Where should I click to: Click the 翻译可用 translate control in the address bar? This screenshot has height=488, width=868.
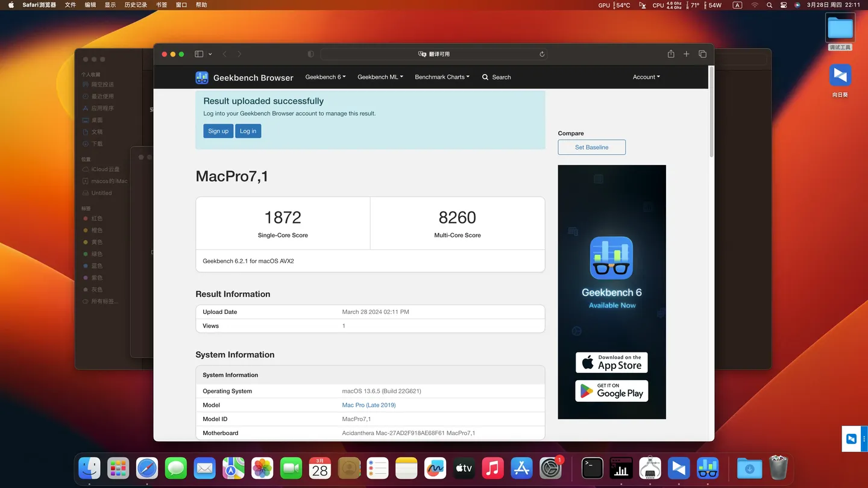433,54
